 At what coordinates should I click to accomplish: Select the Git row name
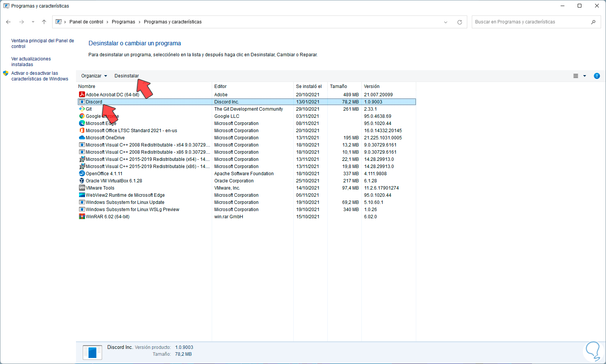89,109
